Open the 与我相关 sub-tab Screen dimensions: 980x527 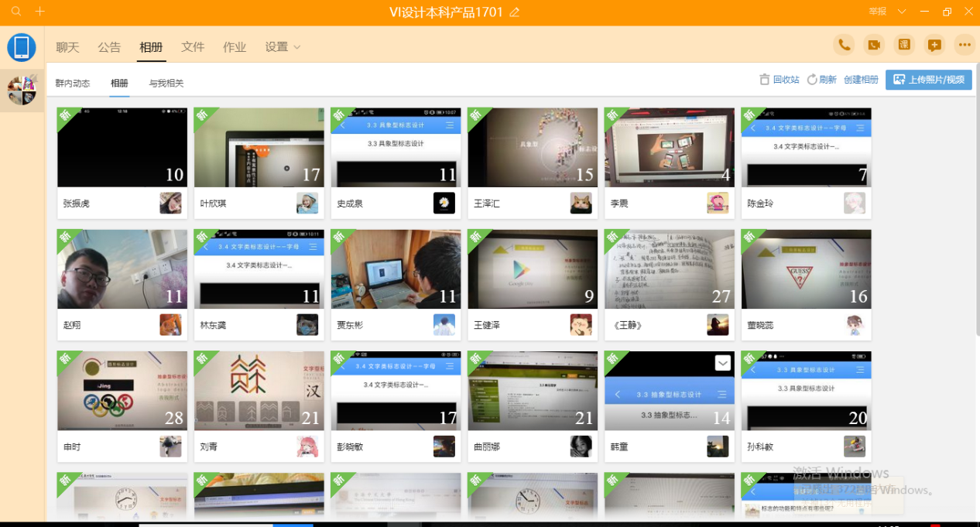(x=166, y=84)
